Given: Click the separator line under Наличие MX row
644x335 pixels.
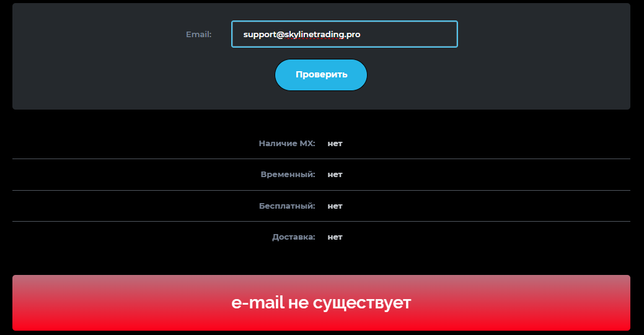Looking at the screenshot, I should [x=321, y=159].
